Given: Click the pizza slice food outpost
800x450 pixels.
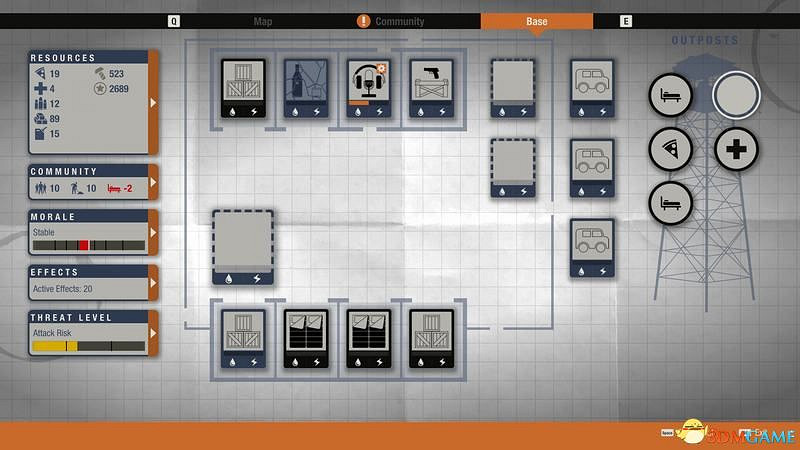Looking at the screenshot, I should [672, 151].
